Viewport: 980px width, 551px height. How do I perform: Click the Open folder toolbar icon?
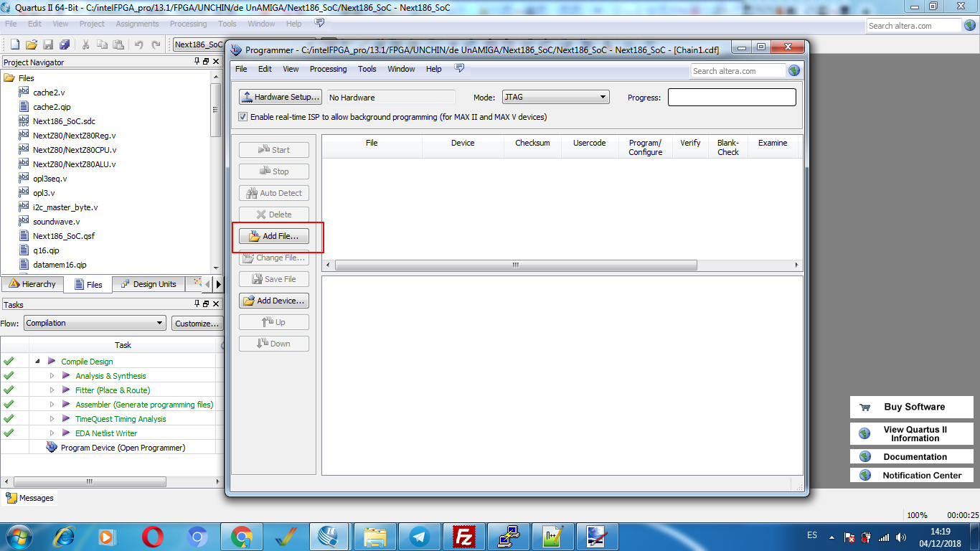click(32, 44)
